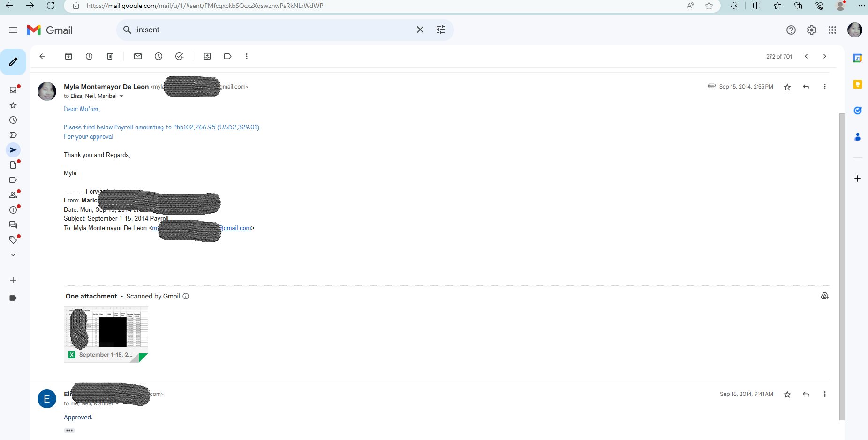Mark the conversation as unread
The height and width of the screenshot is (440, 868).
coord(138,56)
